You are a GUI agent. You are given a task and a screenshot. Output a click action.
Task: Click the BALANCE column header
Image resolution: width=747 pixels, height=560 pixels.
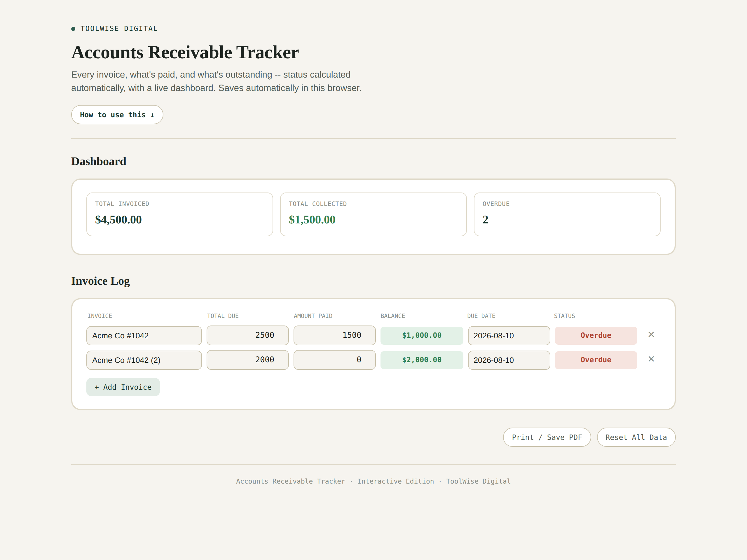coord(392,316)
